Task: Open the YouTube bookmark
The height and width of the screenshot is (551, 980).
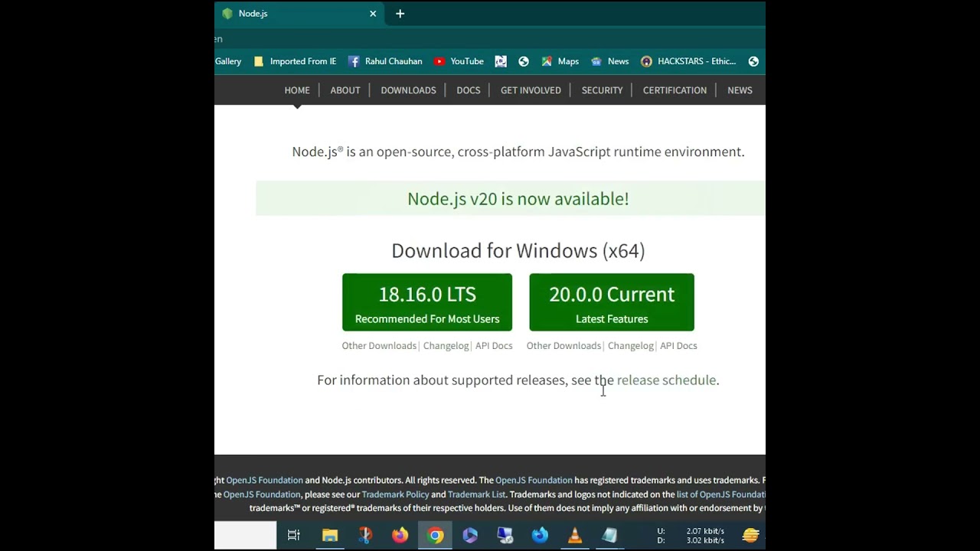Action: click(x=459, y=61)
